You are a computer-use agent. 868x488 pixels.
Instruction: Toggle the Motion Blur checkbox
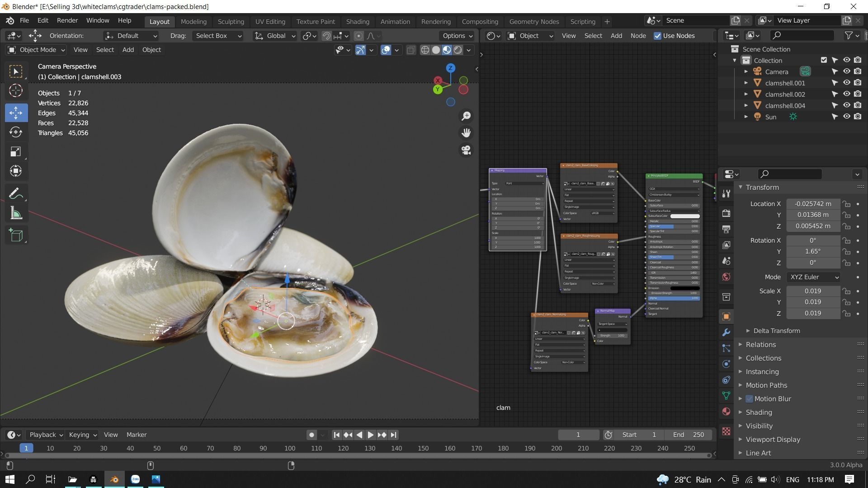click(749, 399)
